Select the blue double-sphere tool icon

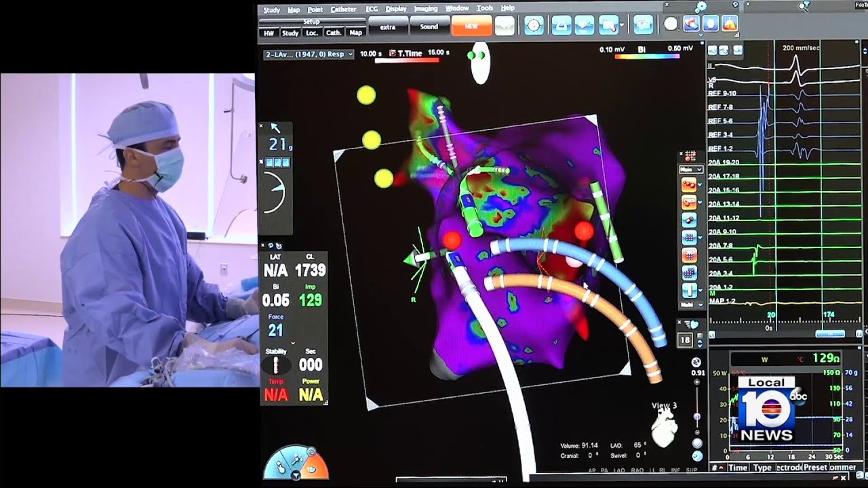689,220
